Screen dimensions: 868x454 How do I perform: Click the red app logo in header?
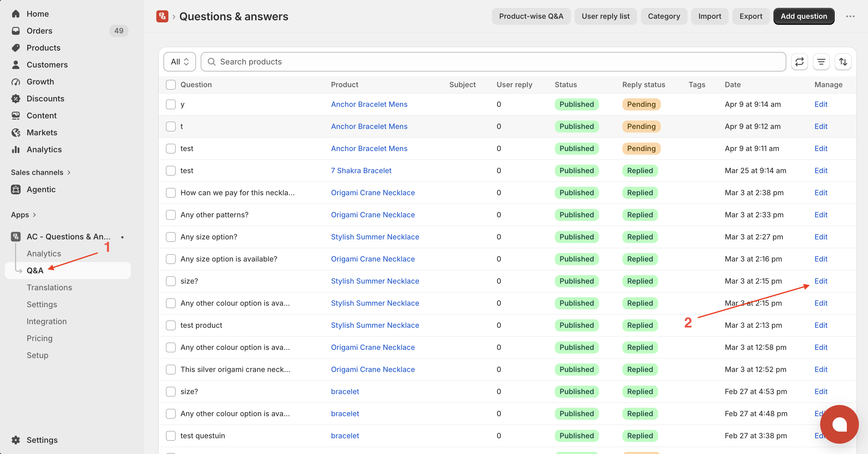click(x=162, y=16)
